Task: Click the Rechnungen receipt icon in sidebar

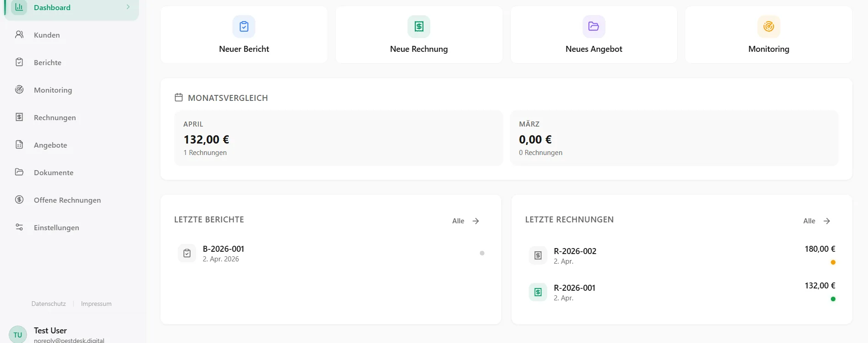Action: [19, 117]
